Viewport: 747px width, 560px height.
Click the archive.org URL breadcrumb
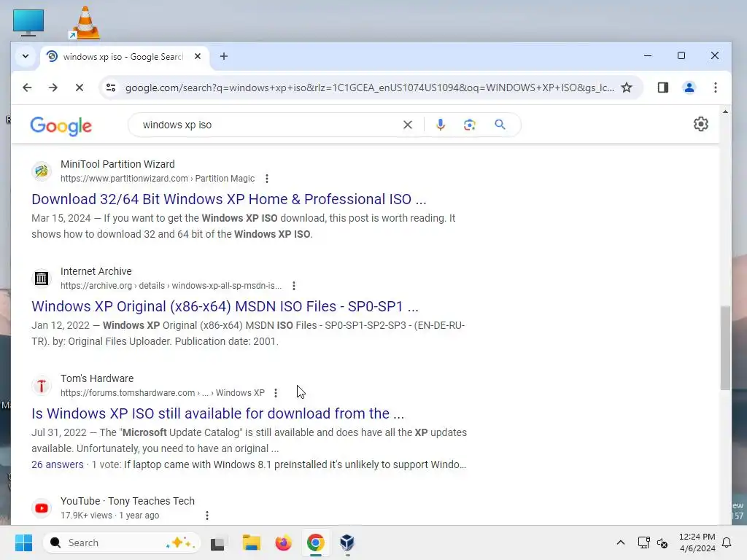pyautogui.click(x=171, y=286)
